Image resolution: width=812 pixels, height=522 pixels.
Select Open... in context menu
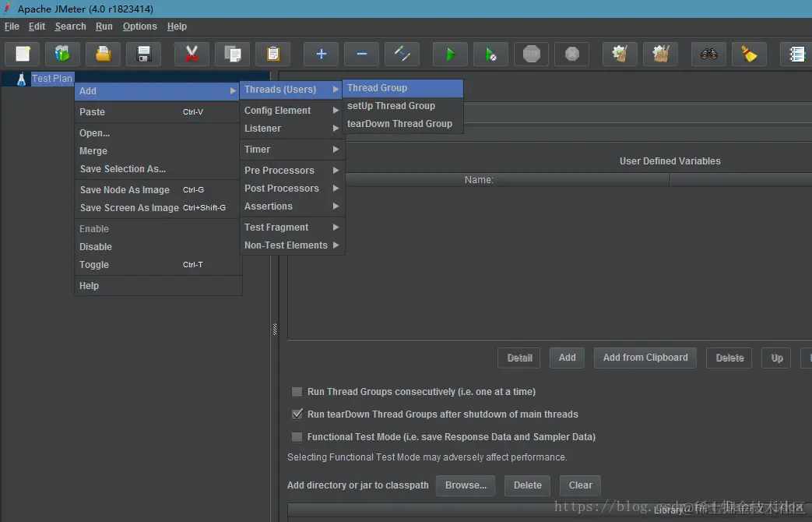[x=157, y=133]
